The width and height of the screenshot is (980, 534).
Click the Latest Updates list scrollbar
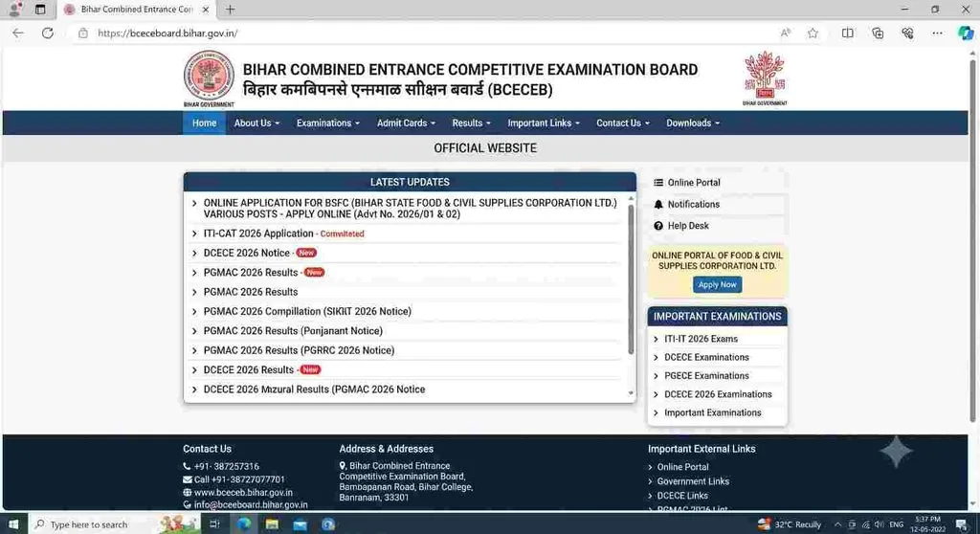click(x=631, y=278)
